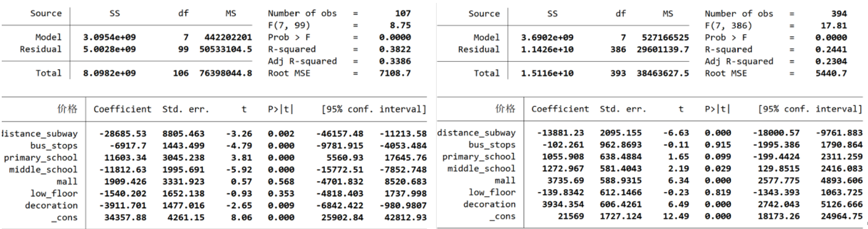Click the total df value 393
This screenshot has width=868, height=229.
coord(619,74)
